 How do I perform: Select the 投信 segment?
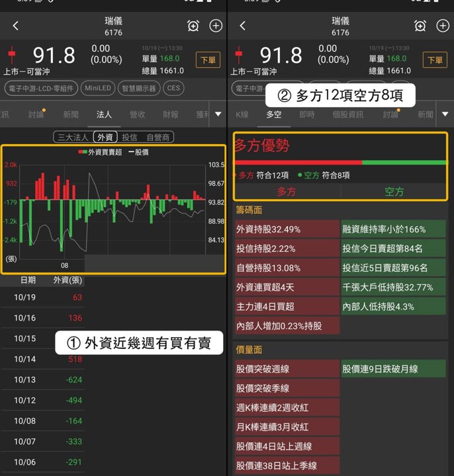(x=130, y=138)
